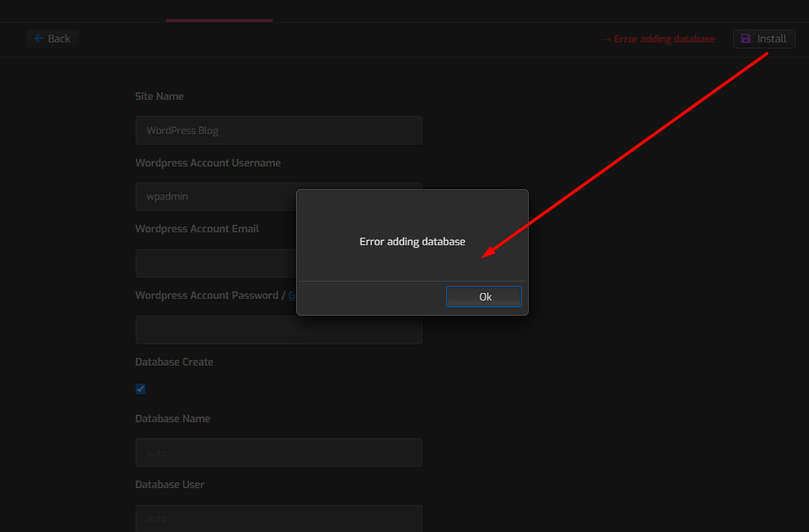The width and height of the screenshot is (809, 532).
Task: Click the Error adding database dialog title
Action: (412, 241)
